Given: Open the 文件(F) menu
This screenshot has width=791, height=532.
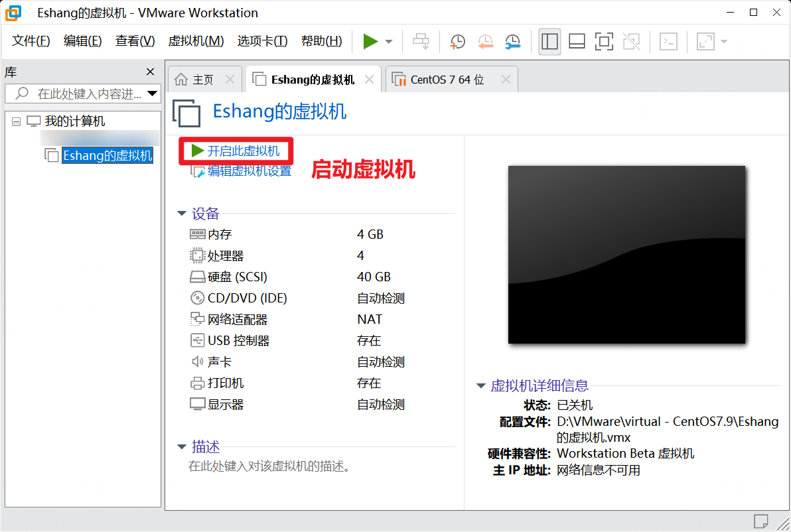Looking at the screenshot, I should [x=31, y=41].
